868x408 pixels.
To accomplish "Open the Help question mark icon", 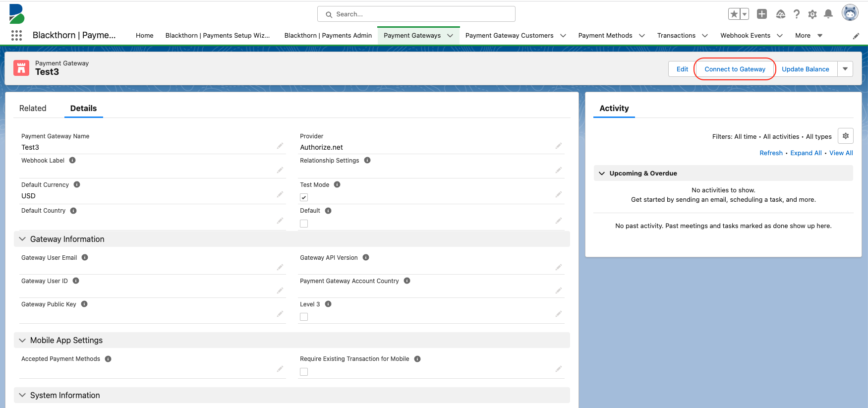I will click(797, 14).
